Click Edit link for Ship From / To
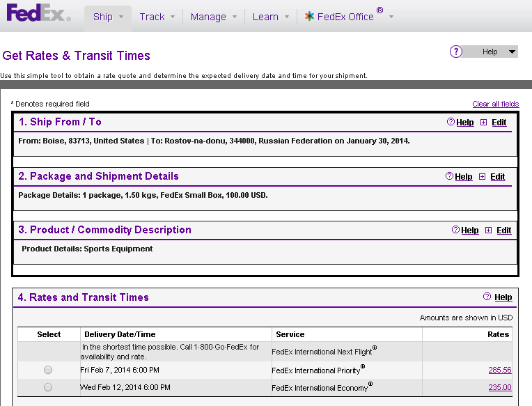The height and width of the screenshot is (406, 532). [x=499, y=123]
